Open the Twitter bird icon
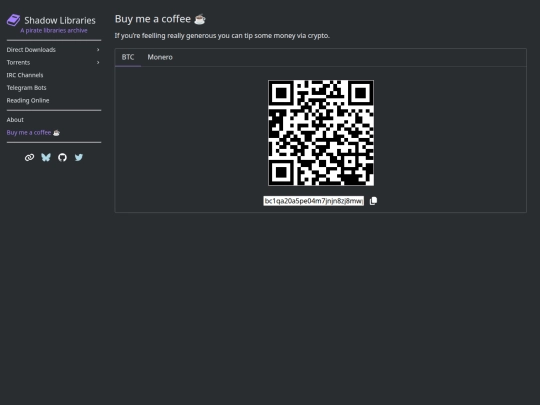Viewport: 540px width, 405px height. tap(79, 157)
